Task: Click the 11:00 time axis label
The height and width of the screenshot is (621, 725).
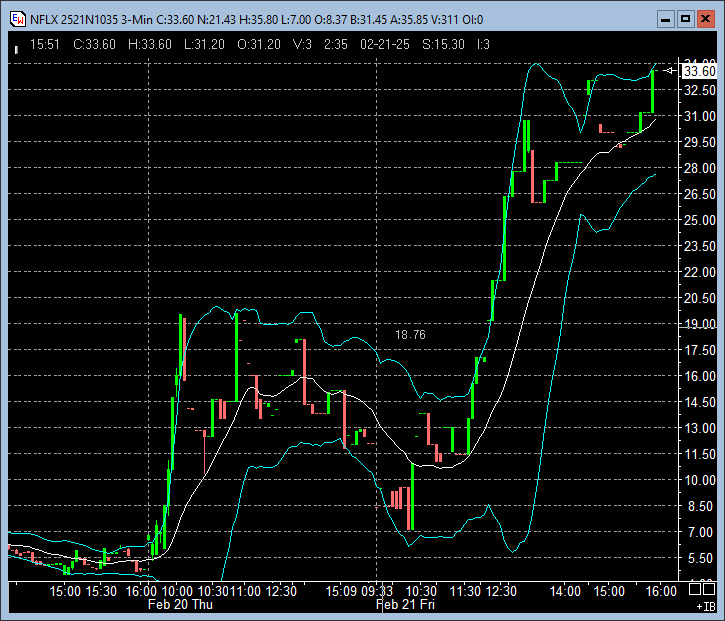Action: 246,591
